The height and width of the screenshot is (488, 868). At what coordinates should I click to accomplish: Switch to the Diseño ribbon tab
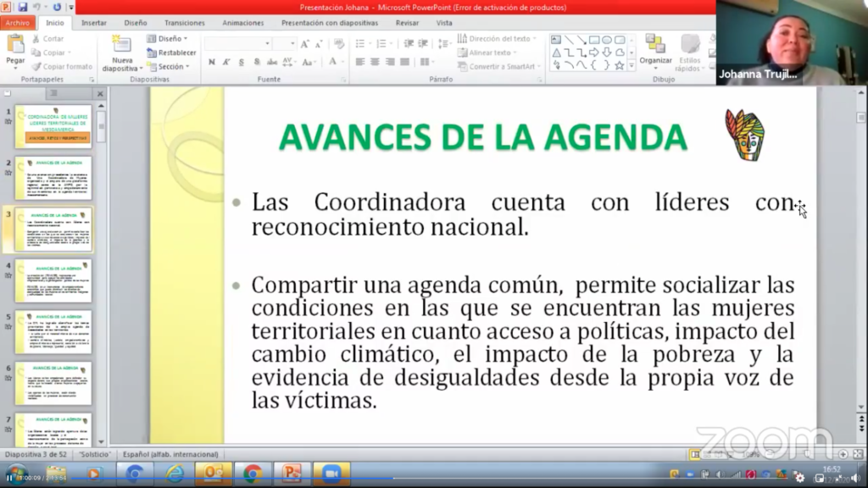tap(136, 23)
